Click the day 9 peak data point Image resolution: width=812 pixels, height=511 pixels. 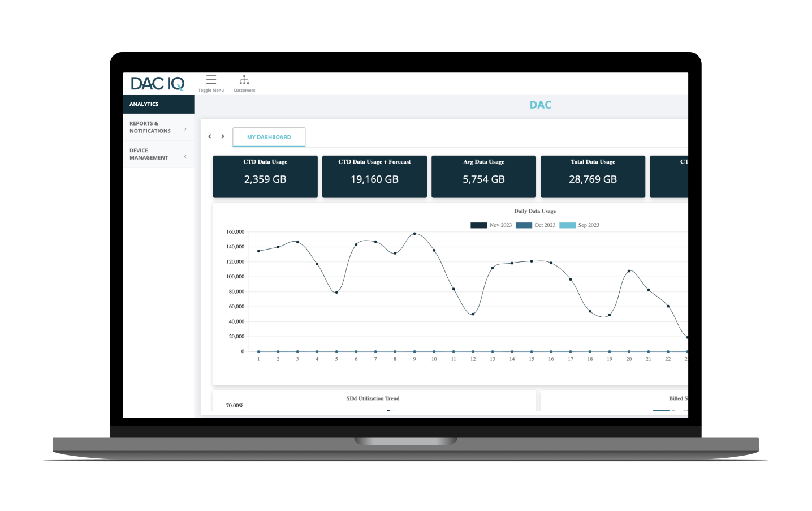click(414, 234)
